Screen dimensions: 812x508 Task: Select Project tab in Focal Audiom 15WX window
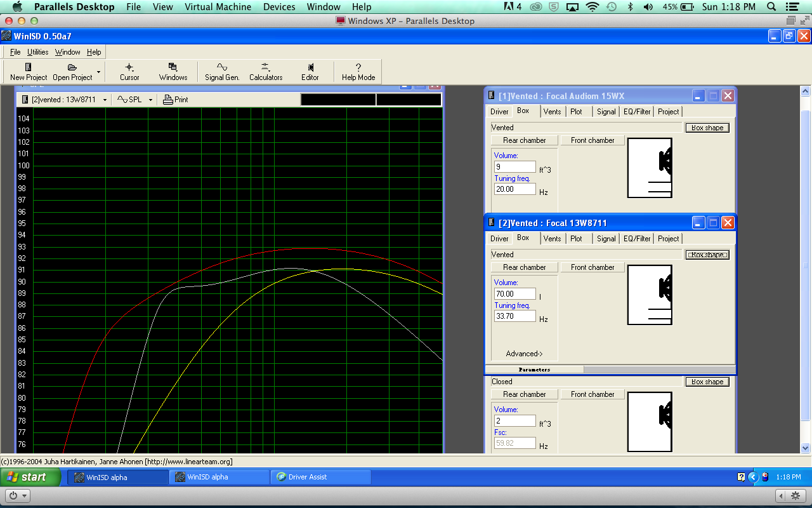click(x=668, y=112)
